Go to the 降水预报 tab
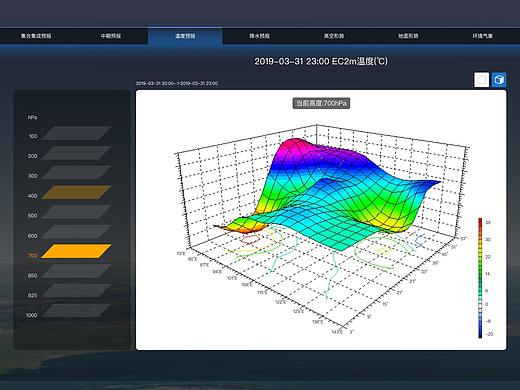Viewport: 520px width, 390px height. click(259, 36)
